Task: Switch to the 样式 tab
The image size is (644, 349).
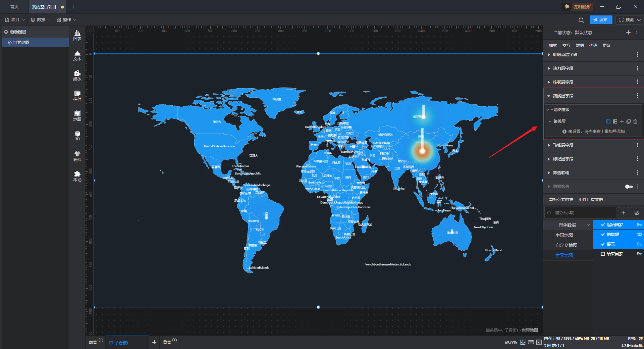Action: 553,46
